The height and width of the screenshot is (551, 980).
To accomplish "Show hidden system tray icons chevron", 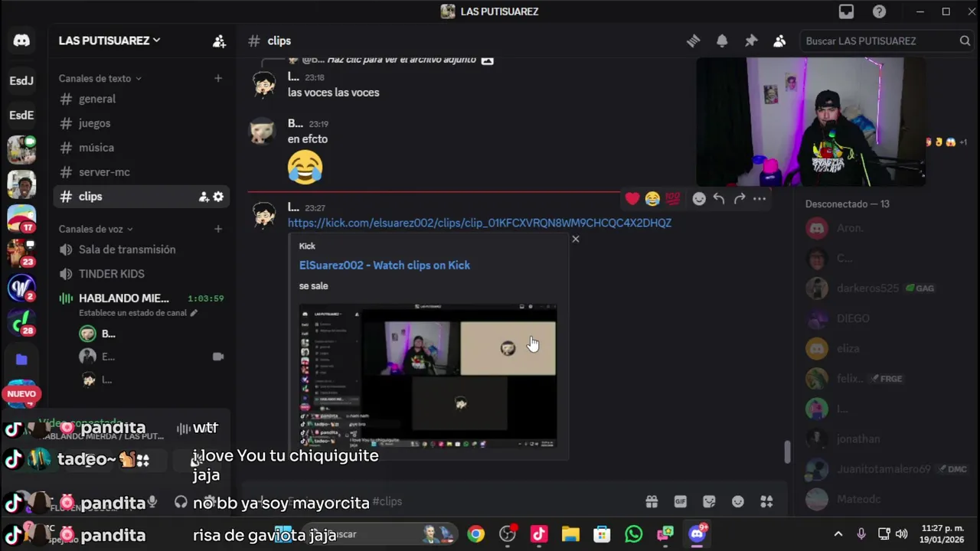I will click(838, 534).
